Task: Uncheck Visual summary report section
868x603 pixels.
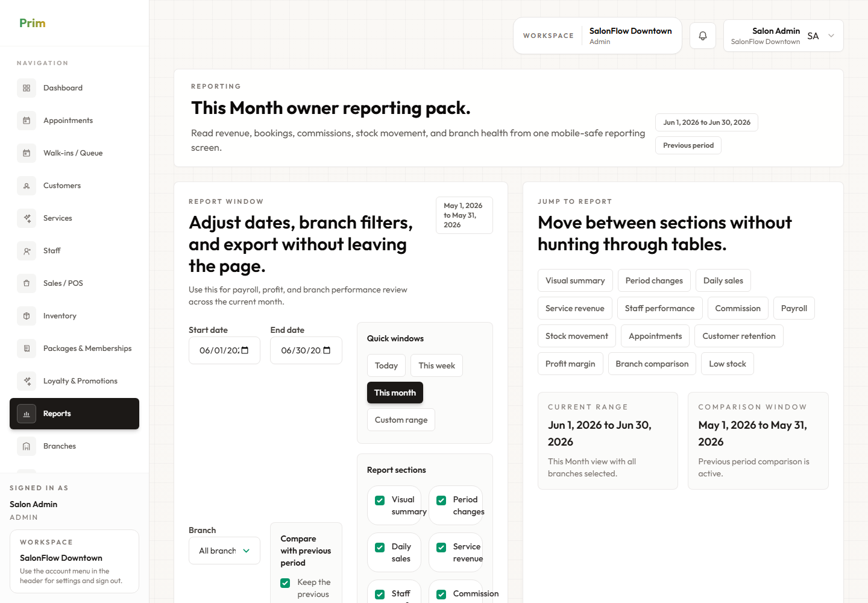Action: pos(380,500)
